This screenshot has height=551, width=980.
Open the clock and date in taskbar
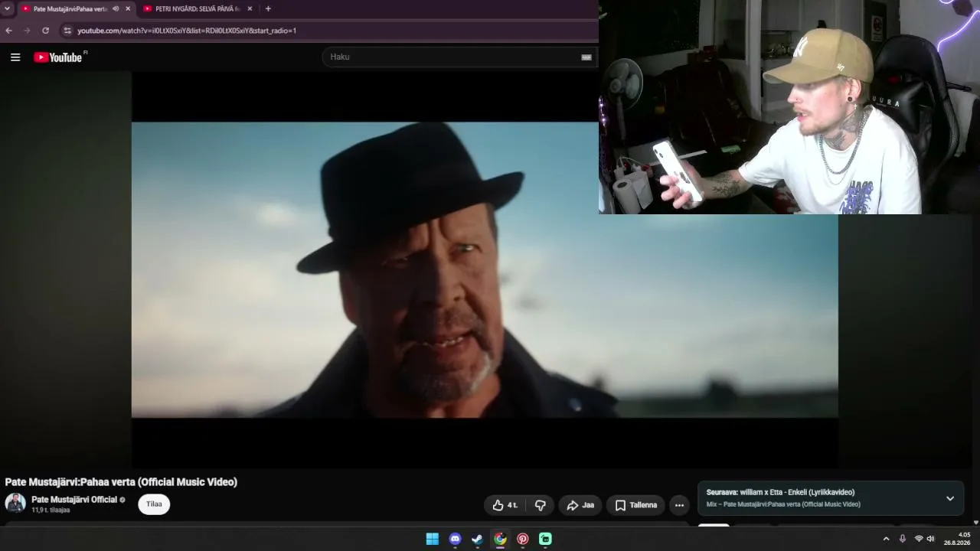(957, 539)
